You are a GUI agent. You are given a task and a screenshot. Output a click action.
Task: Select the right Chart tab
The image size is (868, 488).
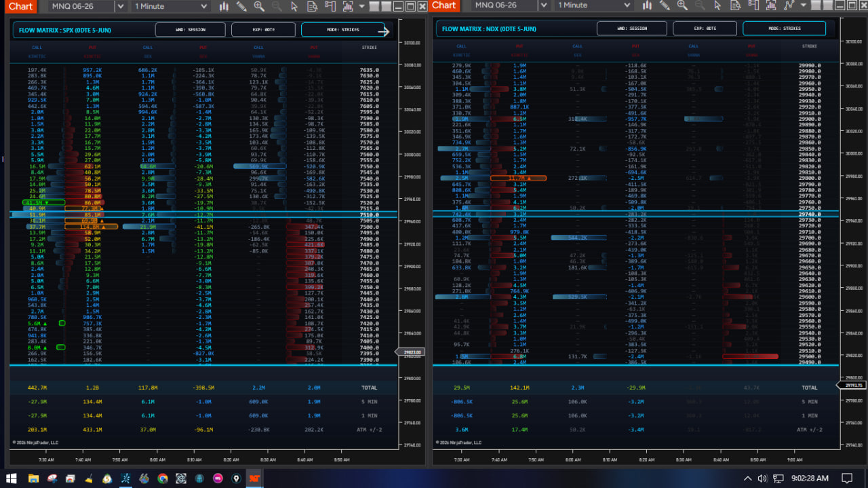point(444,5)
